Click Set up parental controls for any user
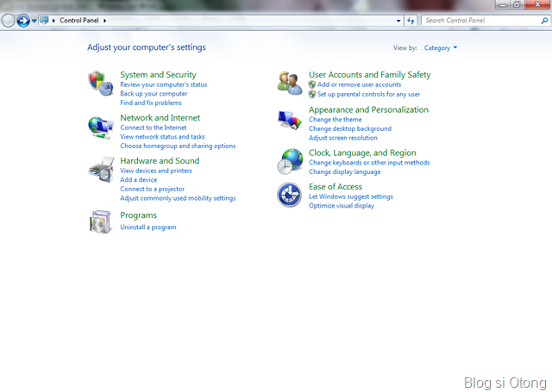This screenshot has height=392, width=552. tap(368, 95)
